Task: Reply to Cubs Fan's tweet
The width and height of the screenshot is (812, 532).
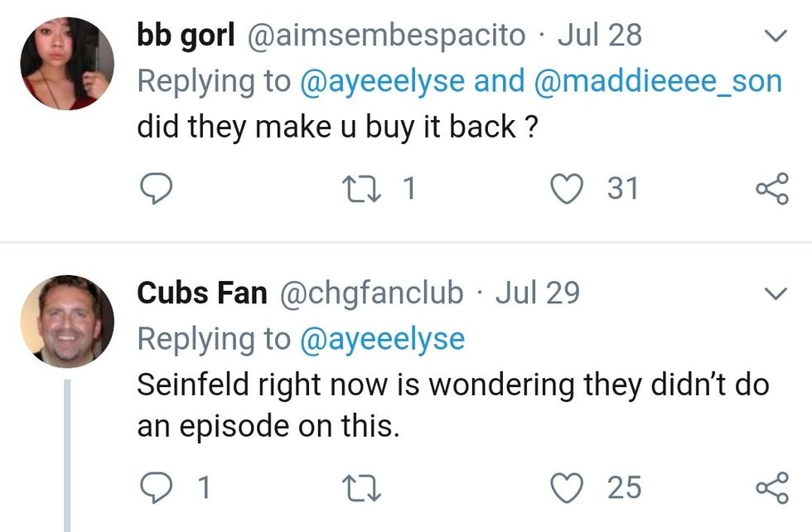Action: click(x=154, y=487)
